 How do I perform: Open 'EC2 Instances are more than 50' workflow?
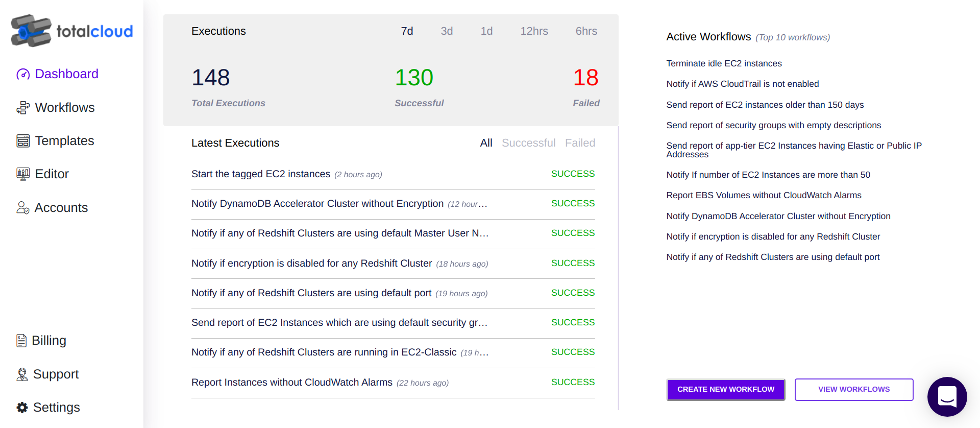click(768, 175)
